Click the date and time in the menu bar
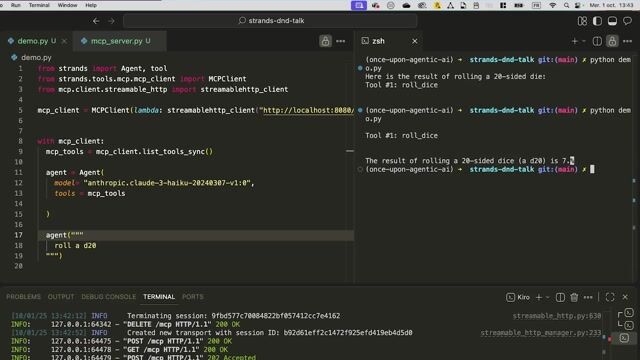 coord(611,5)
